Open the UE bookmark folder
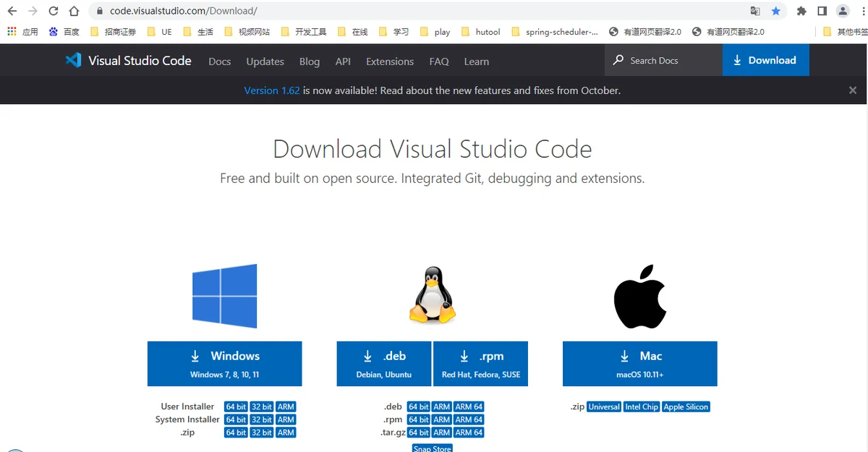Image resolution: width=868 pixels, height=452 pixels. (x=160, y=32)
